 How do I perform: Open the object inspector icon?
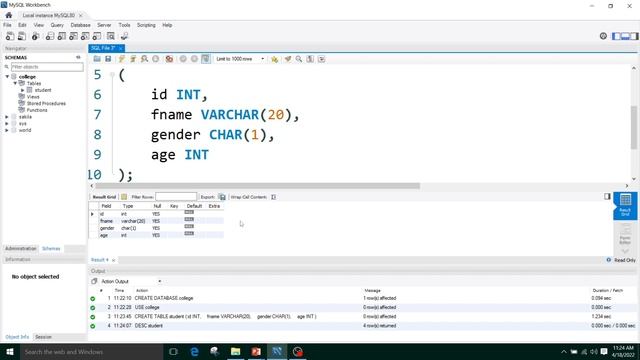pos(36,36)
